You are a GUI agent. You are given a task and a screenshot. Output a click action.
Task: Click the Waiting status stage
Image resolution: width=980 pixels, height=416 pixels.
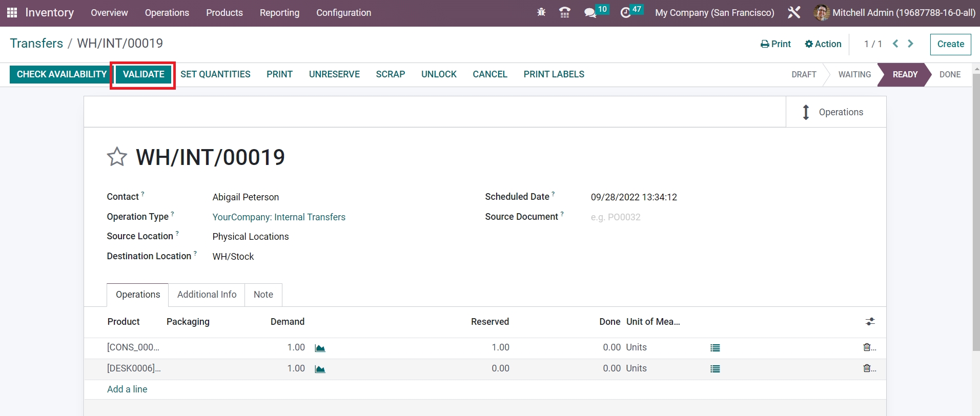coord(854,74)
